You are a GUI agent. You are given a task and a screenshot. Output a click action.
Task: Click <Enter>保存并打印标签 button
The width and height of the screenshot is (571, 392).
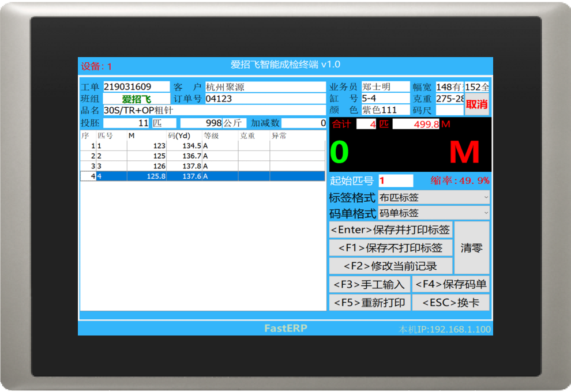click(390, 229)
